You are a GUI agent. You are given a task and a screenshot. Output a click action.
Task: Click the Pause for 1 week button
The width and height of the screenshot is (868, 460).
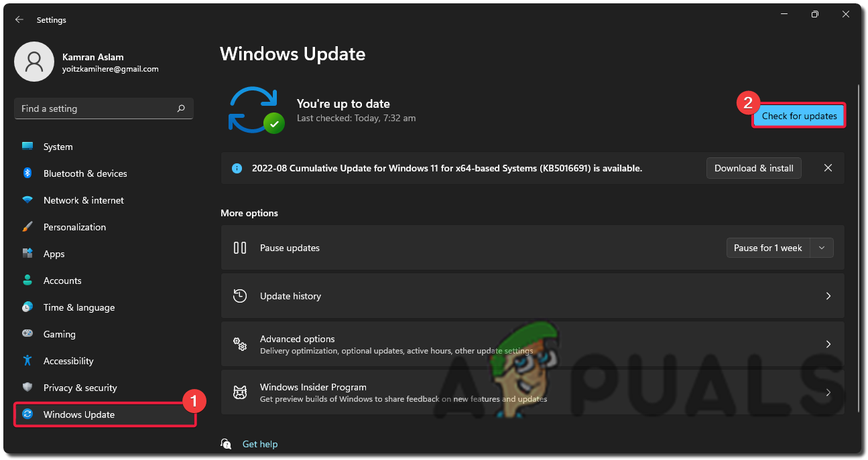768,248
